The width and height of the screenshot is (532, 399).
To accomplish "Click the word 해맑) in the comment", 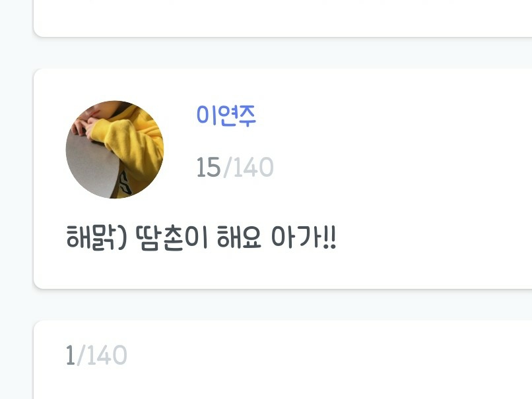I will pyautogui.click(x=96, y=237).
